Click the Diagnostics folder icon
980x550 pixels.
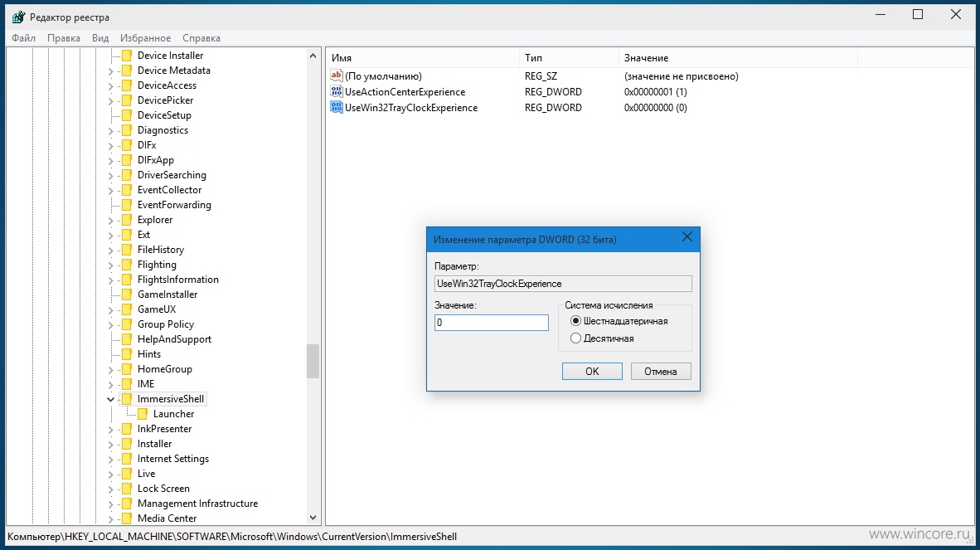pyautogui.click(x=127, y=130)
